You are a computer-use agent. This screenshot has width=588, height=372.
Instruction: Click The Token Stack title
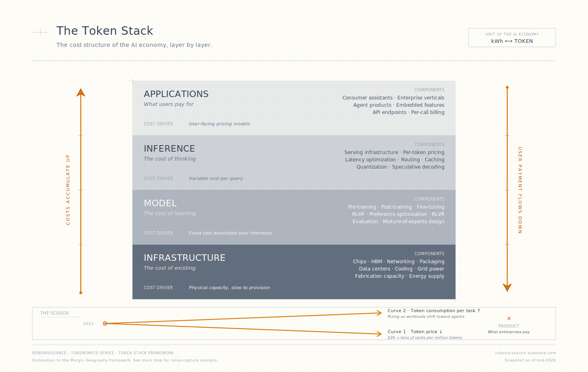(105, 31)
